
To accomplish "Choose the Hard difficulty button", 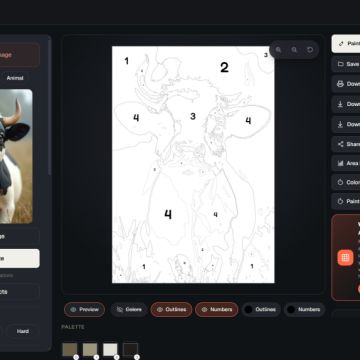I will pyautogui.click(x=23, y=331).
